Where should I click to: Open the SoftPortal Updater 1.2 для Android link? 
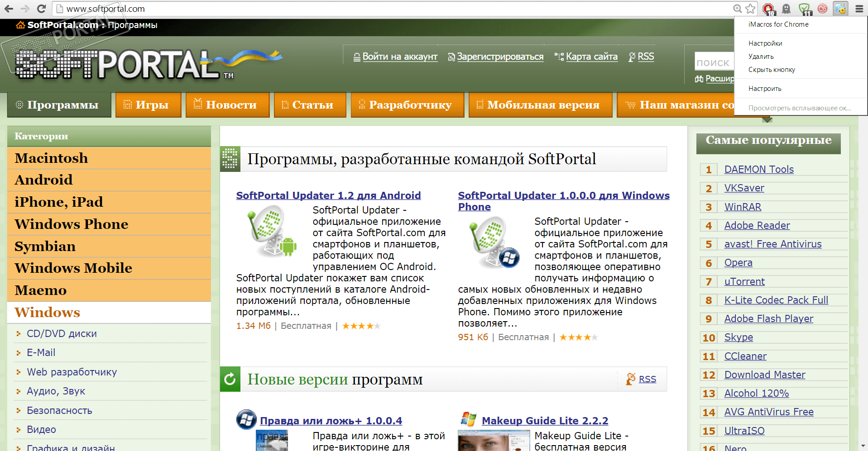(x=328, y=195)
